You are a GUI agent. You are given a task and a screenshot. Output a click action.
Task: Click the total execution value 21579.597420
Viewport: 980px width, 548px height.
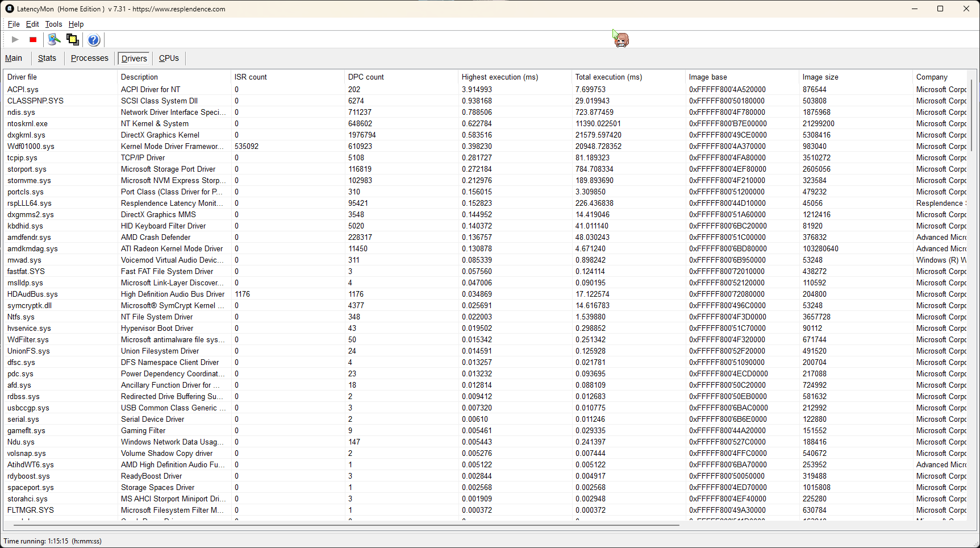pyautogui.click(x=598, y=135)
